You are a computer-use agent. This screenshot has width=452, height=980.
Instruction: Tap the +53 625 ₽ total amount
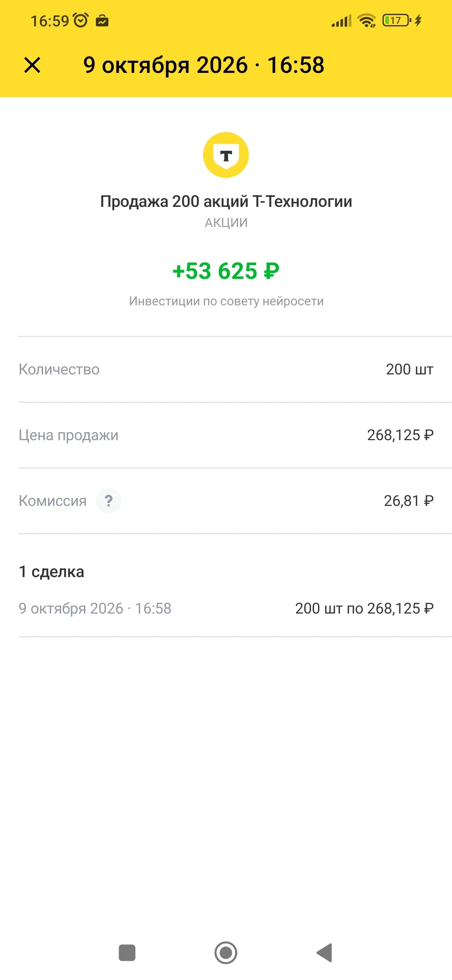tap(226, 271)
